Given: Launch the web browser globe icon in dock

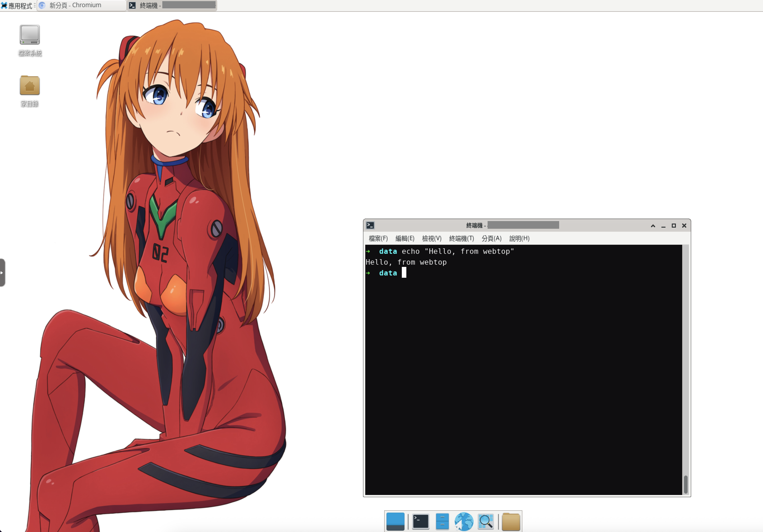Looking at the screenshot, I should (464, 521).
